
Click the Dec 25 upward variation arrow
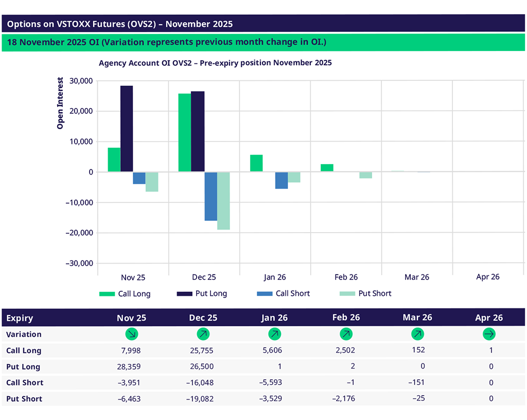coord(203,335)
